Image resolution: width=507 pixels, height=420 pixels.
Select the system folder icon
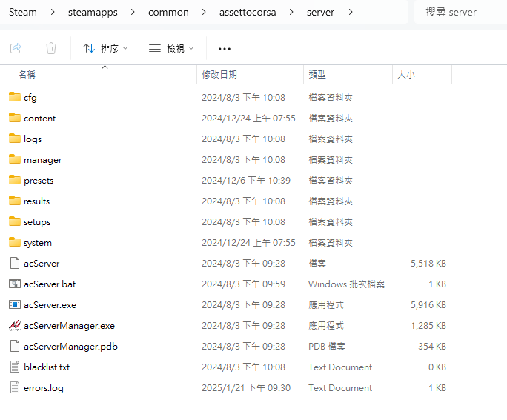[x=15, y=242]
